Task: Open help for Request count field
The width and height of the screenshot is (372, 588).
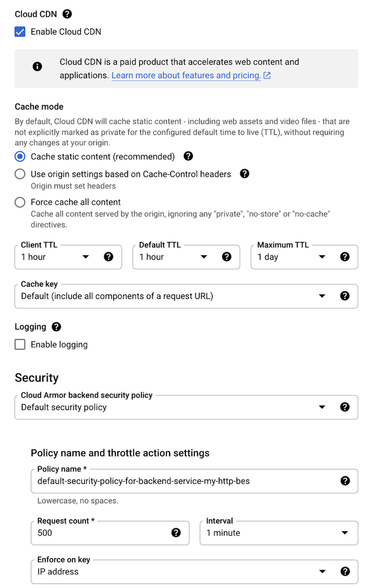Action: click(x=176, y=533)
